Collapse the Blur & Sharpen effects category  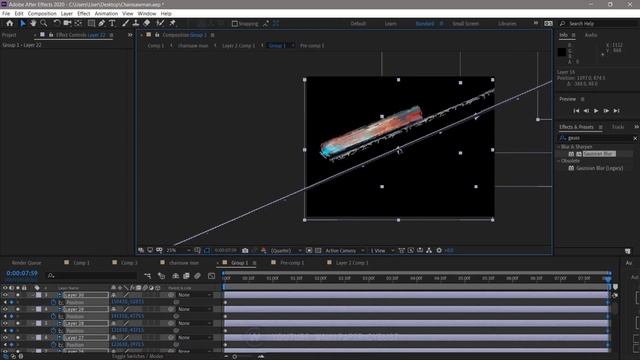559,147
